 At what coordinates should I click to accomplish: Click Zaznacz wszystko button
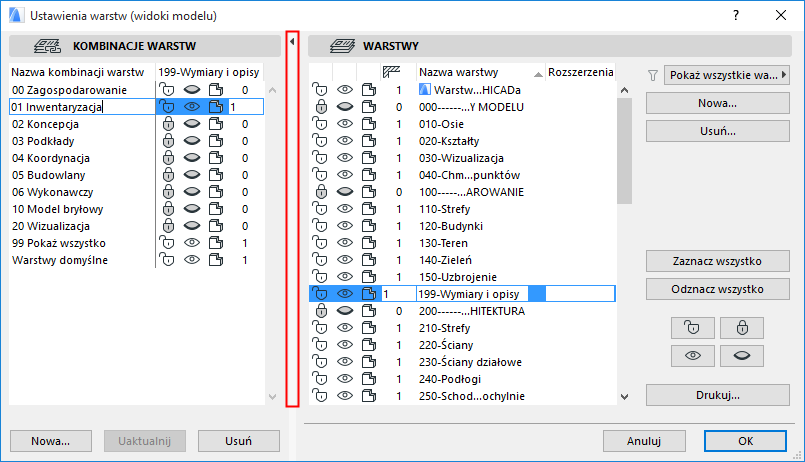click(717, 261)
